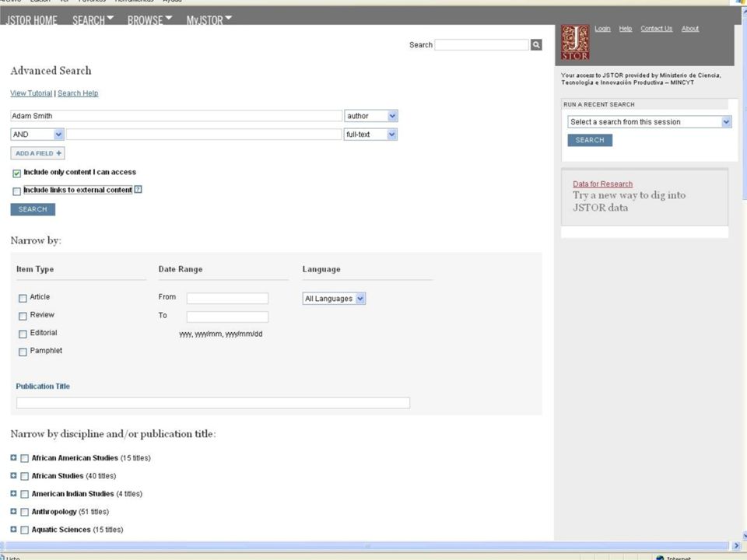This screenshot has width=747, height=560.
Task: Open the View Tutorial link
Action: 31,93
